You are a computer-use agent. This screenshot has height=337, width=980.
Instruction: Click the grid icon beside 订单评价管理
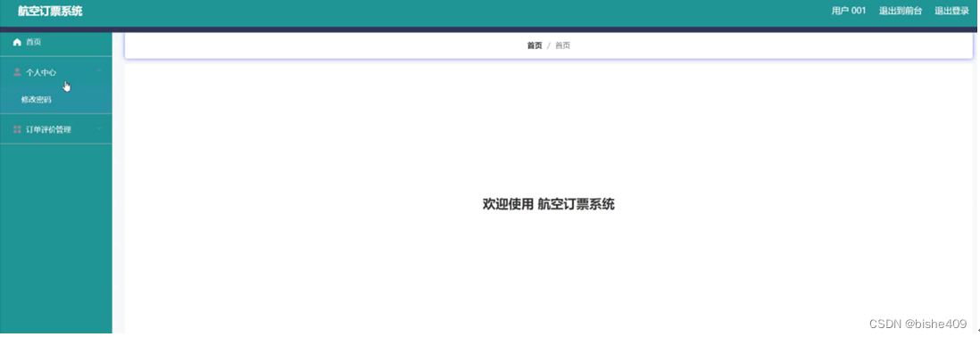point(17,130)
